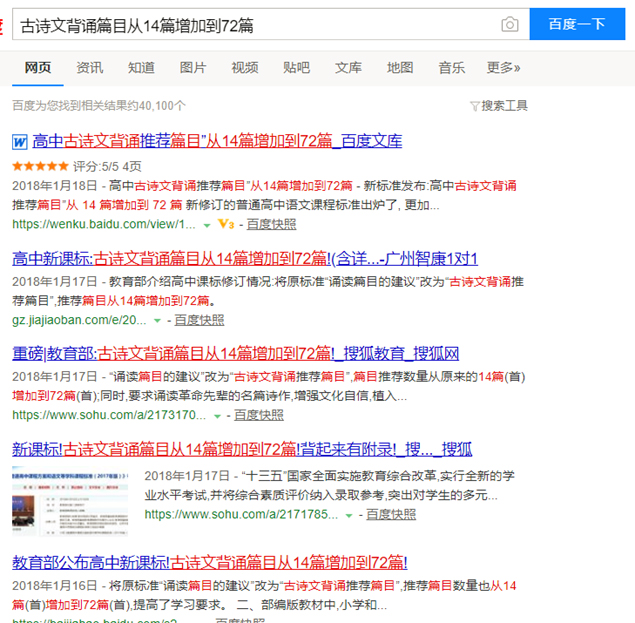Click the 评分:5/5 4页 rating text
635x623 pixels.
click(x=107, y=166)
